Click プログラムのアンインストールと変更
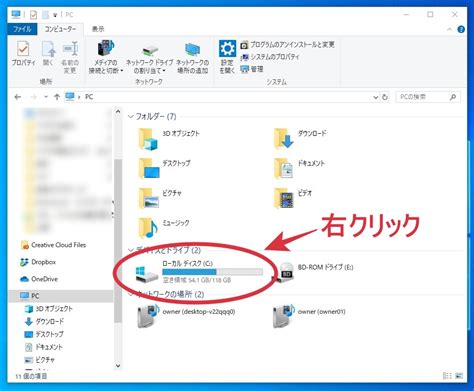474x391 pixels. click(287, 44)
